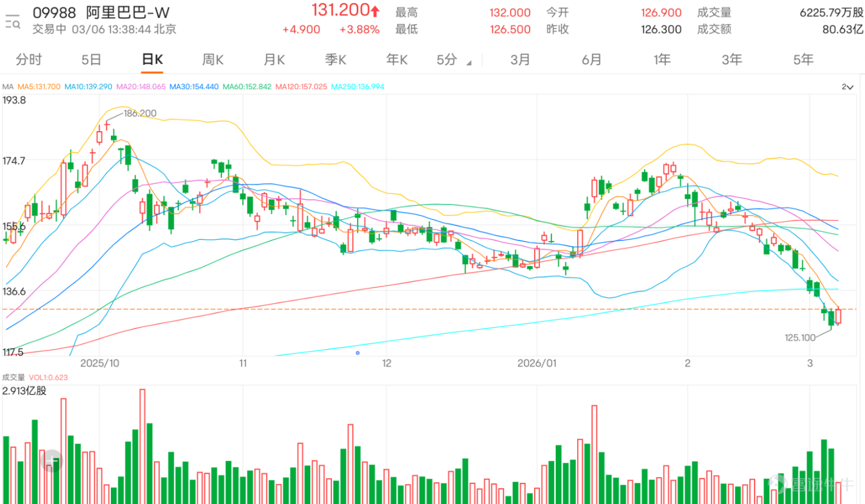The image size is (865, 504).
Task: Click the 186.200 high price marker
Action: tap(140, 113)
